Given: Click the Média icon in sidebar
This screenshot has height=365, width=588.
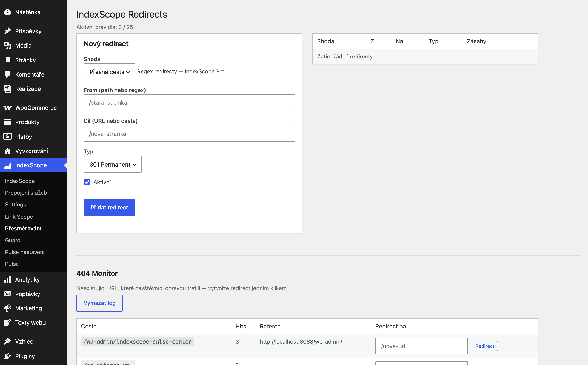Looking at the screenshot, I should point(8,45).
